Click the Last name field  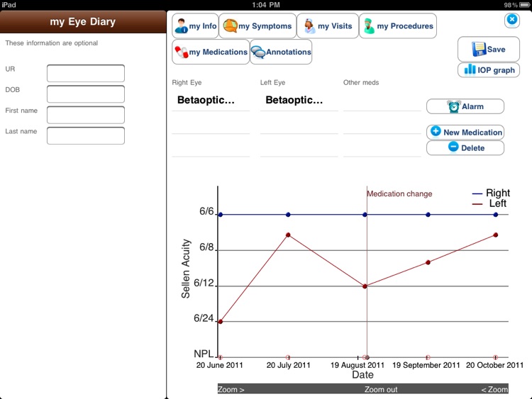86,135
